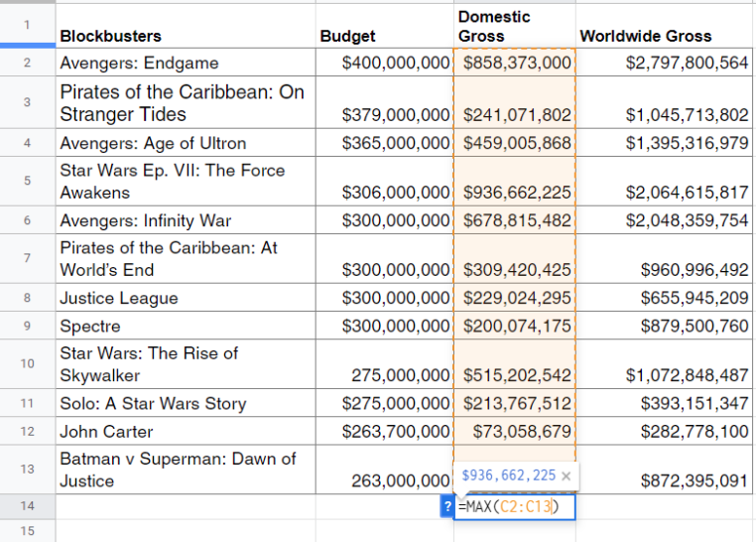
Task: Select the $365,000,000 budget cell
Action: (x=385, y=143)
